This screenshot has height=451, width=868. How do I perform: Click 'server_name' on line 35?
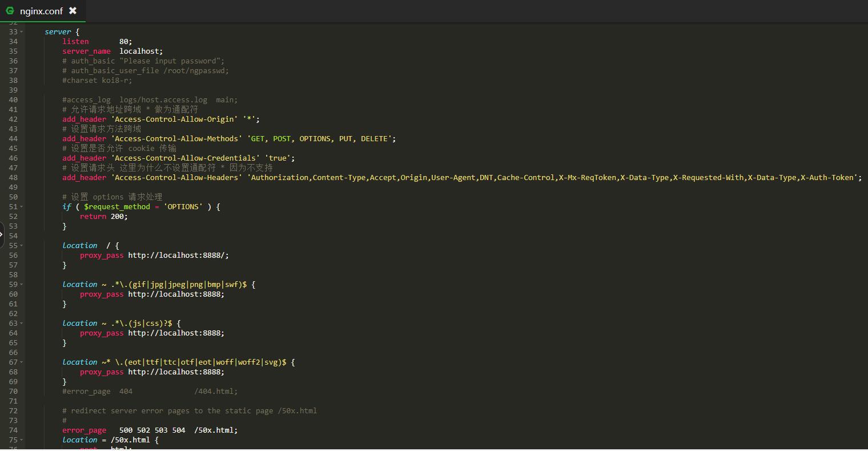click(x=86, y=51)
